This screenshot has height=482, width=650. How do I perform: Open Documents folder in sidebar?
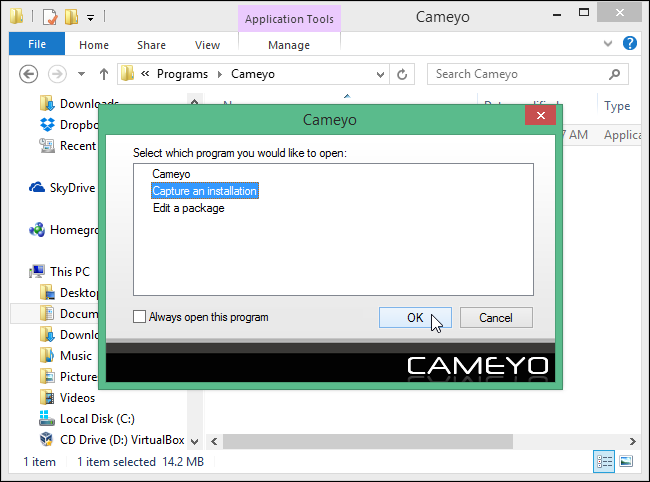[70, 314]
